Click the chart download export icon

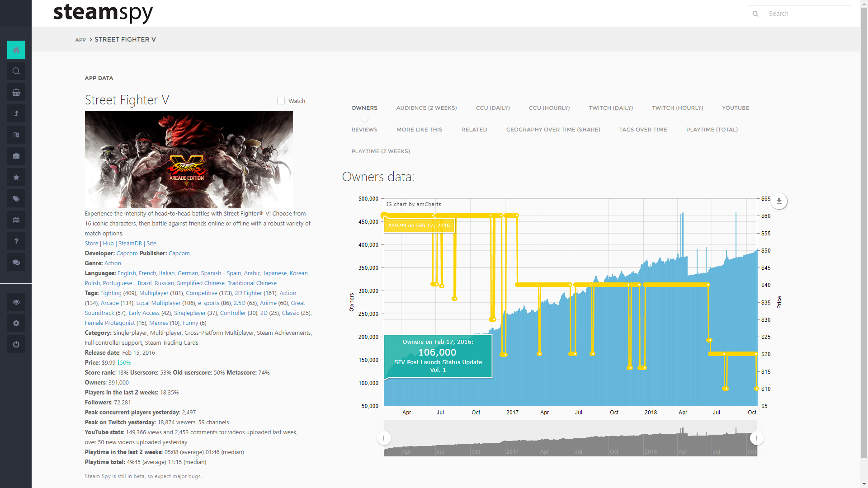pos(779,201)
